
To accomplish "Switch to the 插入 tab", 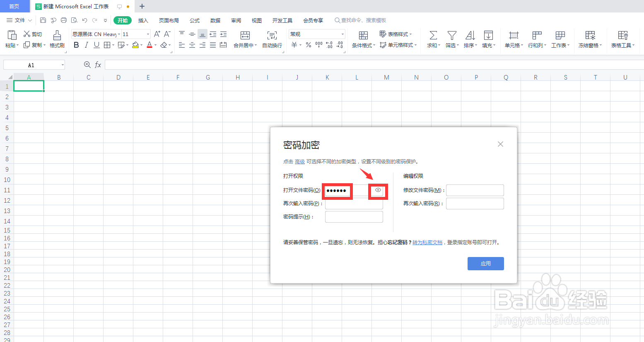I will tap(143, 20).
